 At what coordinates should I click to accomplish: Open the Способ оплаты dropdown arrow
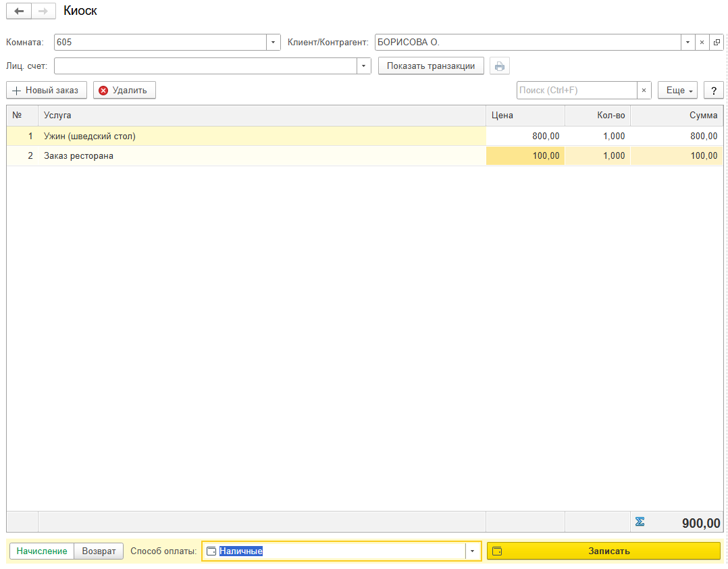[473, 551]
